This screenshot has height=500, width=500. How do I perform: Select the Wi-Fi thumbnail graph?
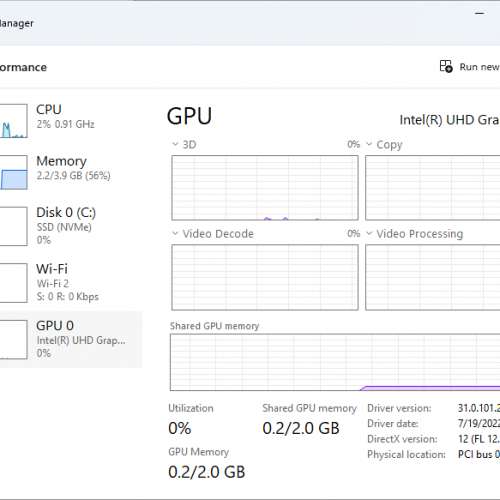[x=13, y=283]
